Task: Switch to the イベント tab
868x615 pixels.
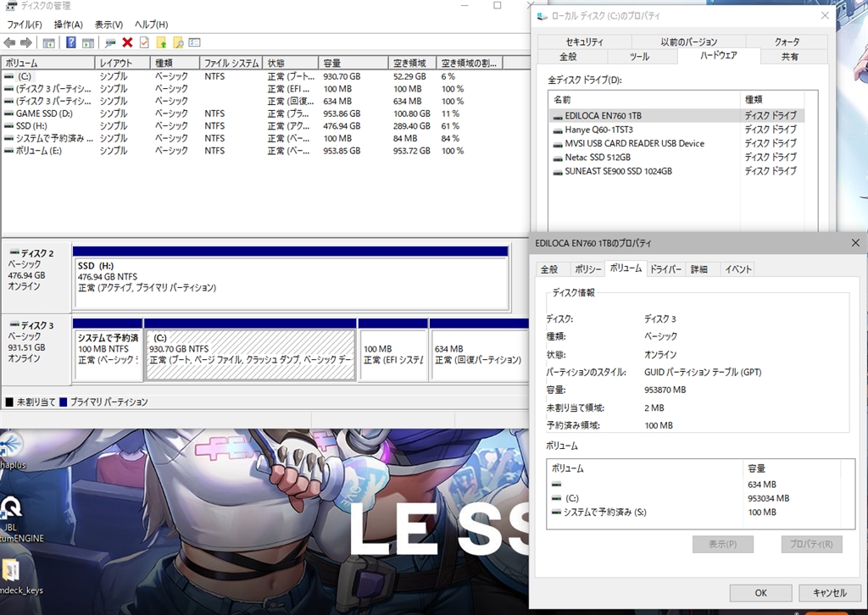Action: point(738,269)
